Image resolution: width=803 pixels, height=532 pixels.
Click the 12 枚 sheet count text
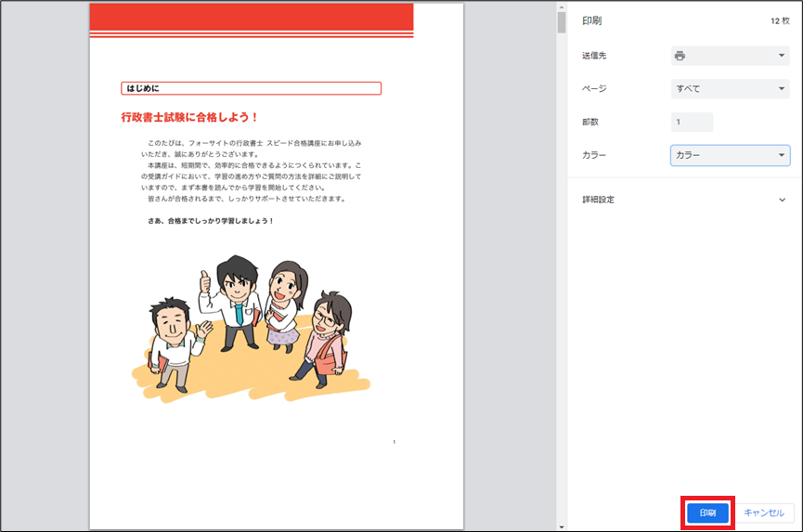tap(780, 21)
